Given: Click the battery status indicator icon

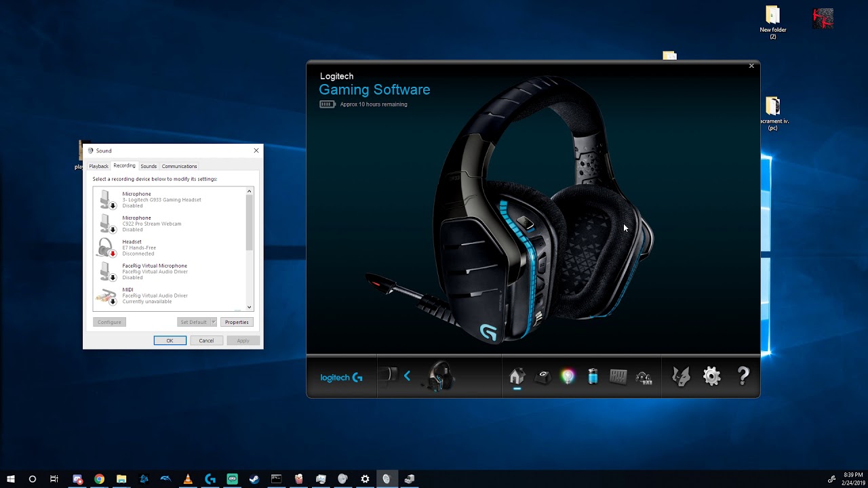Looking at the screenshot, I should (x=328, y=104).
